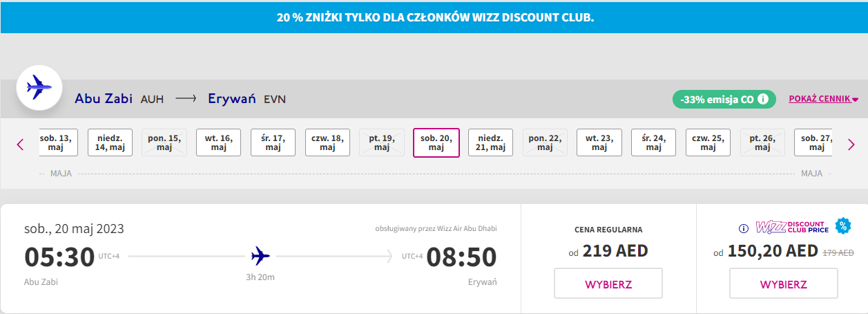
Task: Click the CO emission info icon
Action: (x=763, y=99)
